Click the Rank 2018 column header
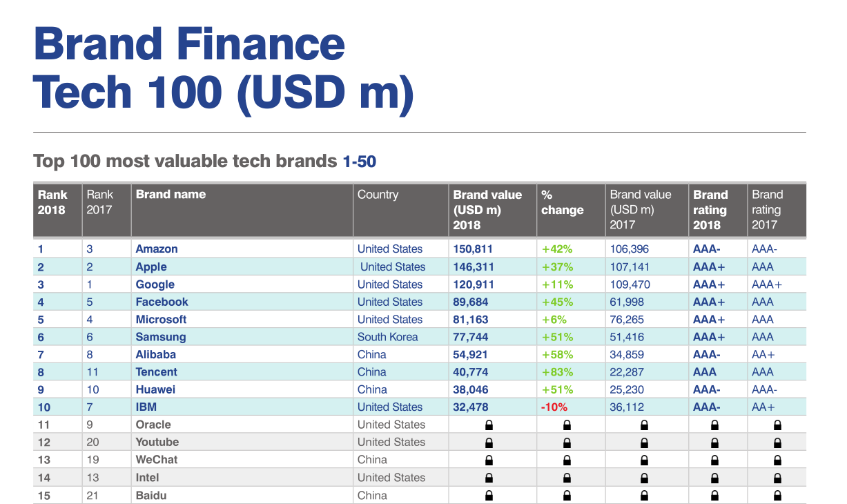Screen dimensions: 847x504 [52, 202]
